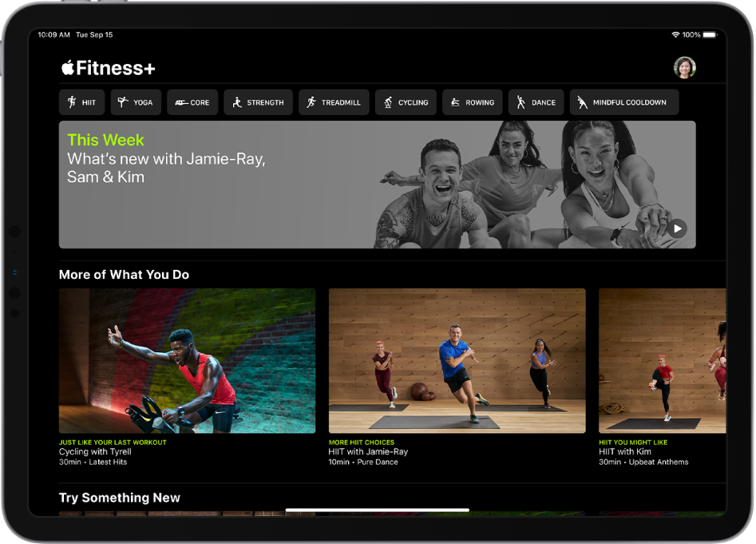Click 'Just Like Your Last Workout' label
The height and width of the screenshot is (544, 756).
[x=113, y=443]
